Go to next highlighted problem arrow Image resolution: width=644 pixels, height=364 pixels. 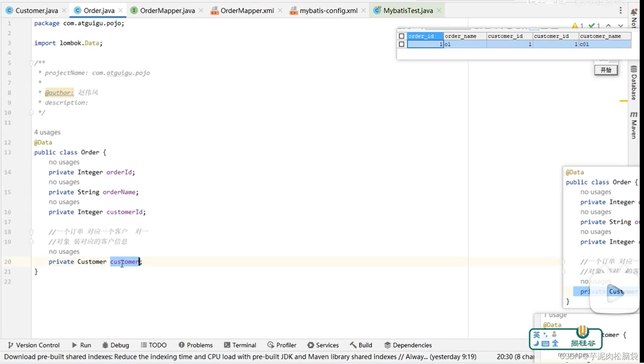(621, 26)
